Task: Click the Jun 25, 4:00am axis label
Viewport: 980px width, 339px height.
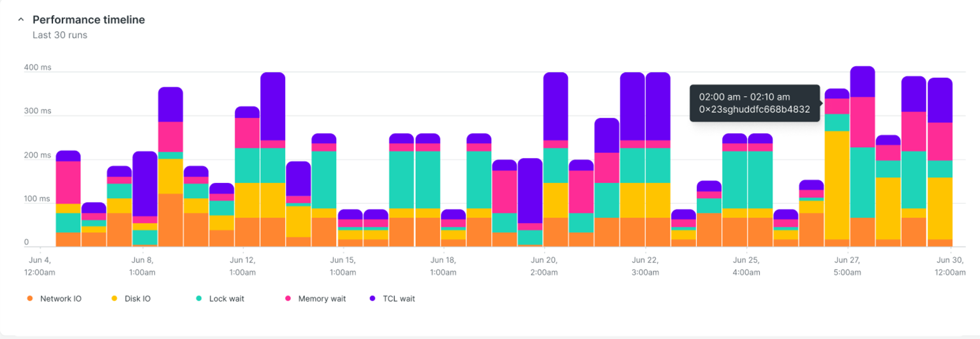Action: click(x=745, y=266)
